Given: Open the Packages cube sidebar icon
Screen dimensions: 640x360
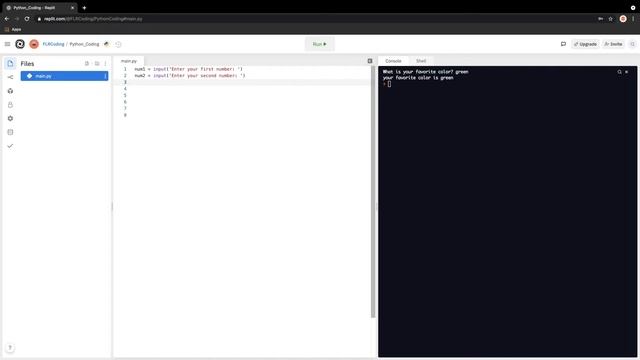Looking at the screenshot, I should tap(10, 91).
